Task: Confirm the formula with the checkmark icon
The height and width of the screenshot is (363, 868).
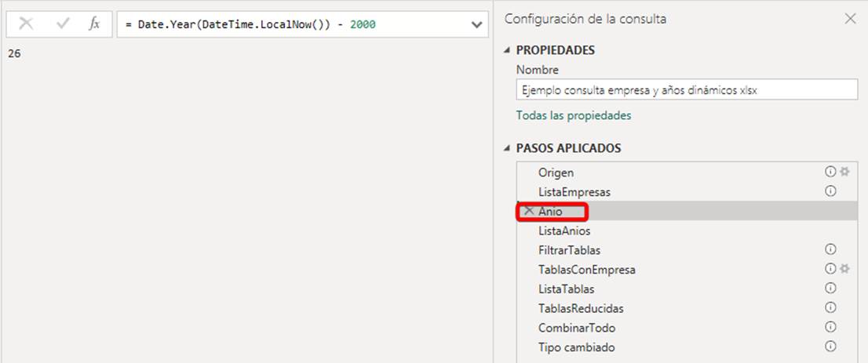Action: [63, 24]
